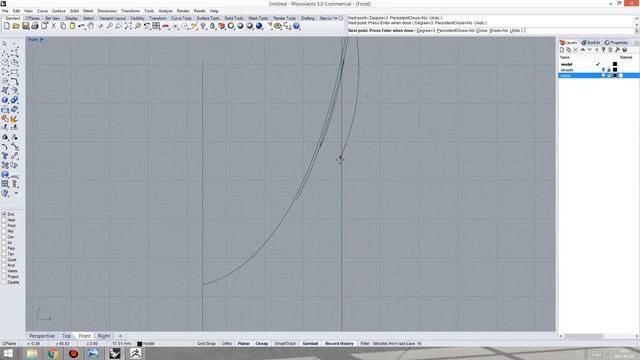
Task: Open the Front viewport title dropdown arrow
Action: pyautogui.click(x=42, y=40)
